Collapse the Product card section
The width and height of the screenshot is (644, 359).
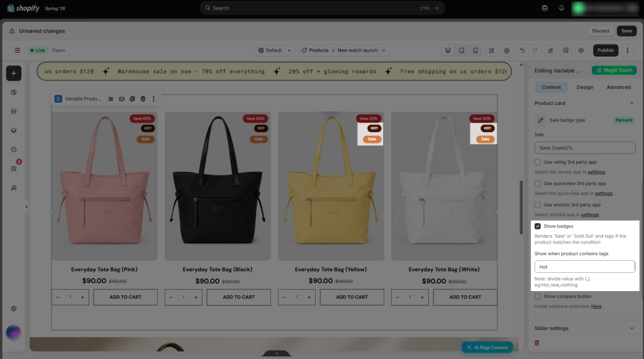631,103
